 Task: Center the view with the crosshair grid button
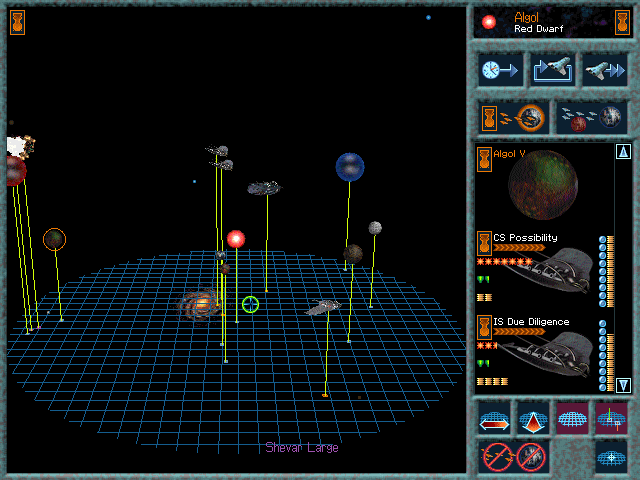(611, 457)
